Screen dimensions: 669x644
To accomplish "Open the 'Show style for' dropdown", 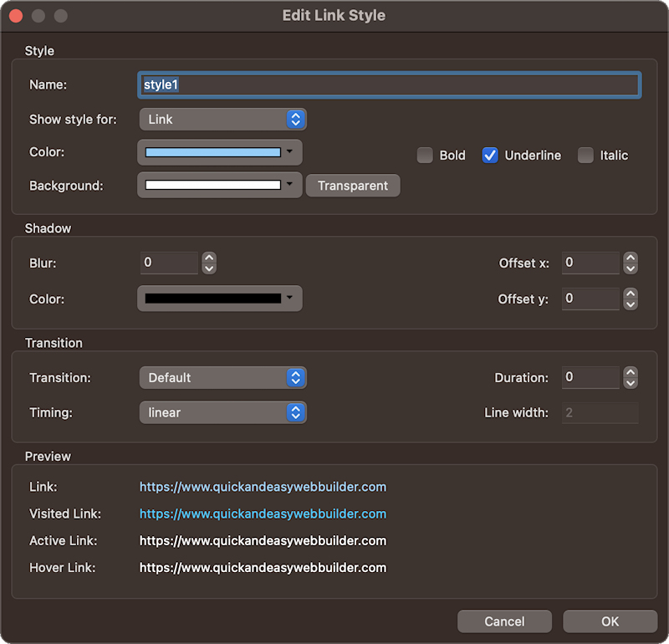I will tap(222, 120).
